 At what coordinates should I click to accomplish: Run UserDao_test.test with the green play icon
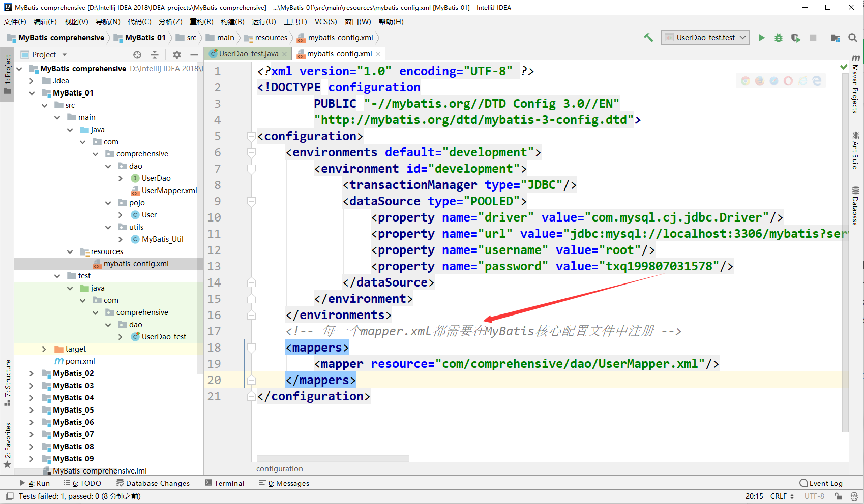[x=761, y=38]
